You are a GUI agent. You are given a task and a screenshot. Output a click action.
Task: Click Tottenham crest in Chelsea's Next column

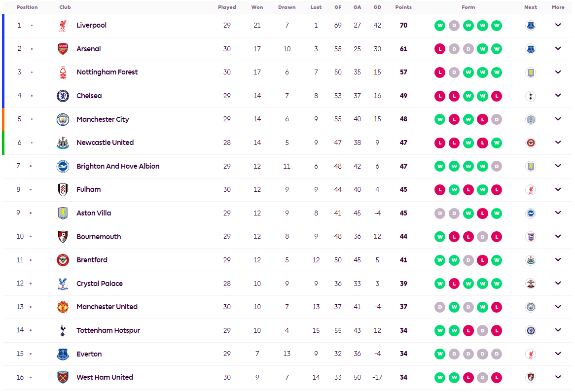[531, 96]
